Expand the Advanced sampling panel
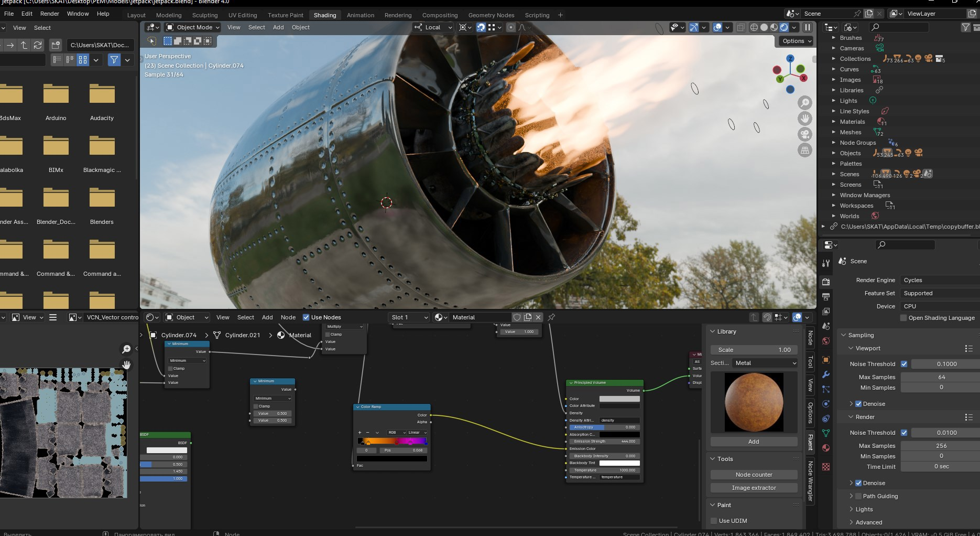The width and height of the screenshot is (980, 536). 851,522
